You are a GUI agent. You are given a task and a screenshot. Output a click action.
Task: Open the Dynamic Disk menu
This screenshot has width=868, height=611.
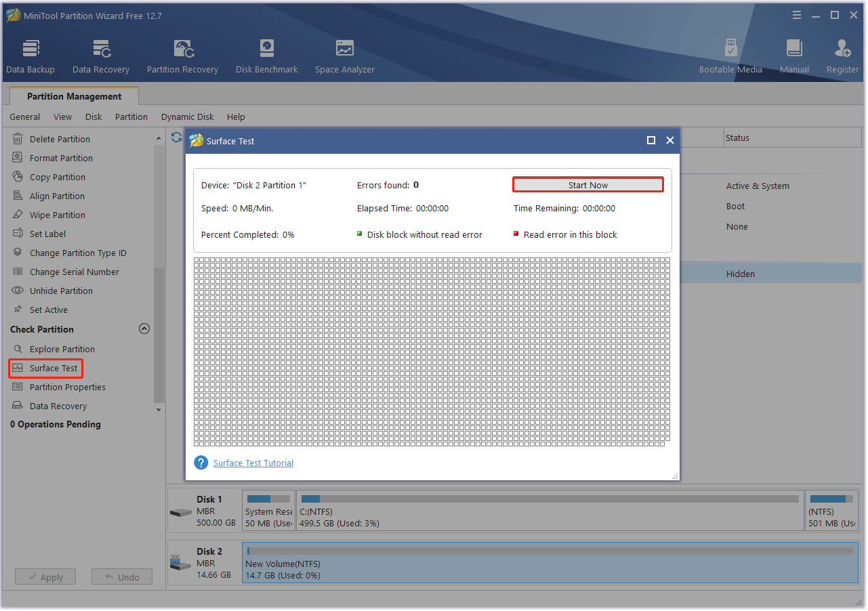(188, 117)
